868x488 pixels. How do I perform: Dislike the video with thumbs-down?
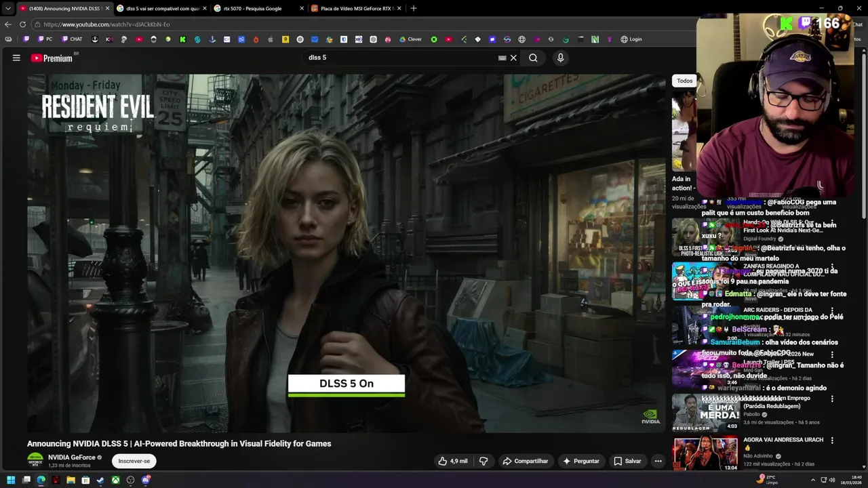pos(484,461)
